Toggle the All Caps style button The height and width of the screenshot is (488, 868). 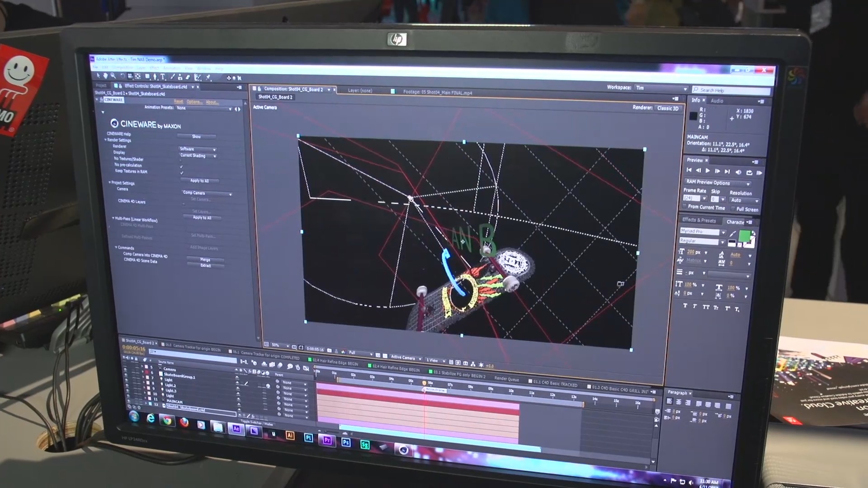pyautogui.click(x=706, y=307)
